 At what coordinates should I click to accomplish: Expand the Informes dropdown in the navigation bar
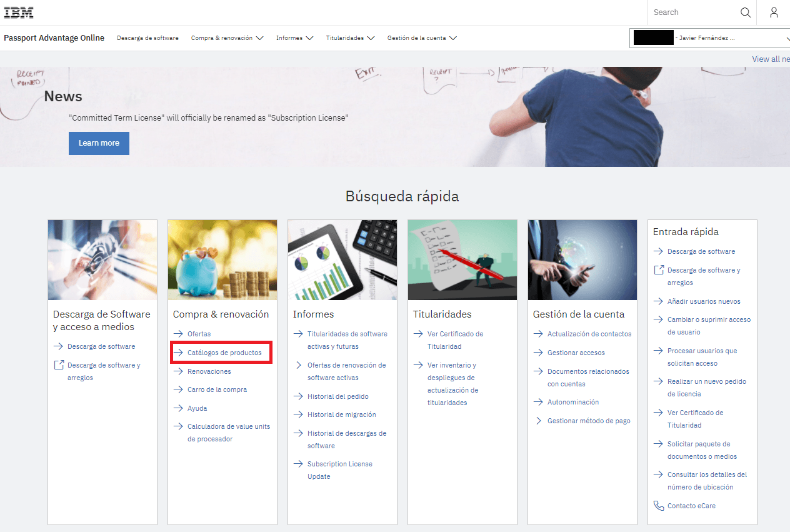point(294,38)
